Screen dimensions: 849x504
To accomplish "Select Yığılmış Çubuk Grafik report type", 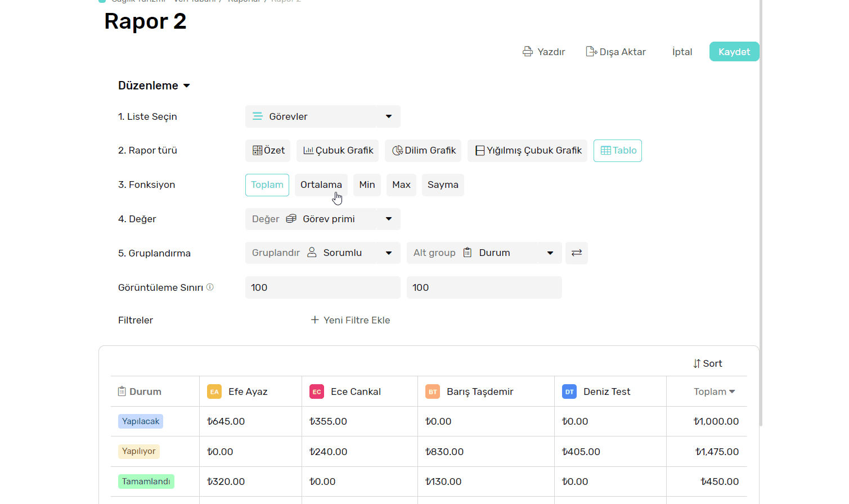I will pyautogui.click(x=527, y=151).
